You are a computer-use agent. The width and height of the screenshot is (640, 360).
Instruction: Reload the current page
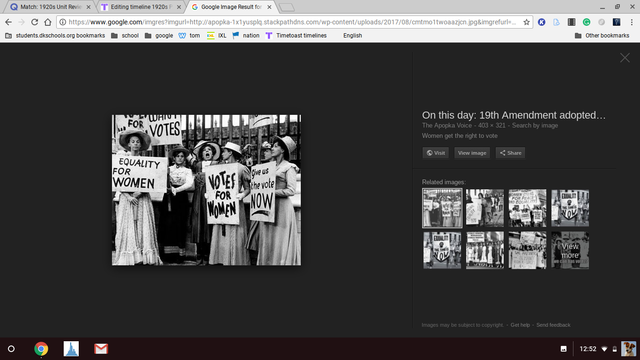[x=35, y=22]
